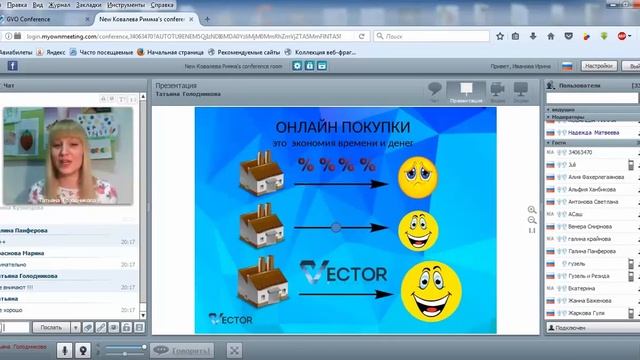This screenshot has height=360, width=640.
Task: Click the webcam video thumbnail of the presenter
Action: tap(68, 156)
